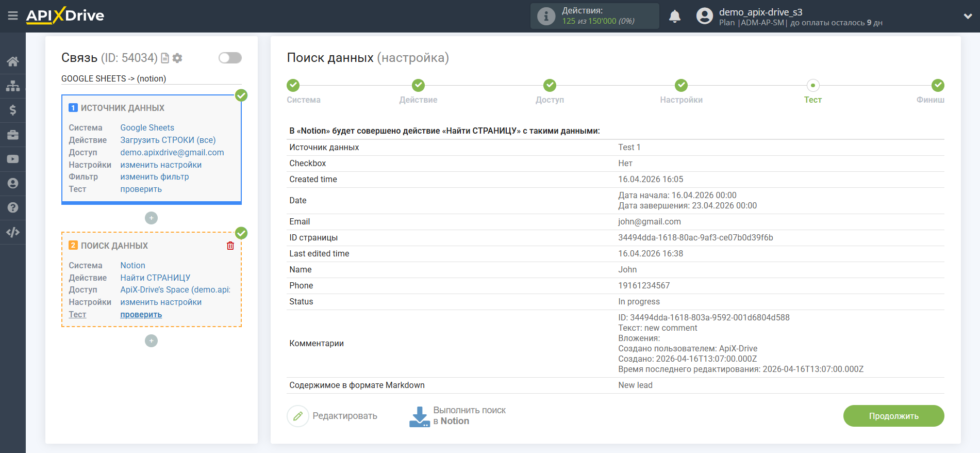Click the 'ПОИСК ДАННЫХ' block header

tap(114, 246)
